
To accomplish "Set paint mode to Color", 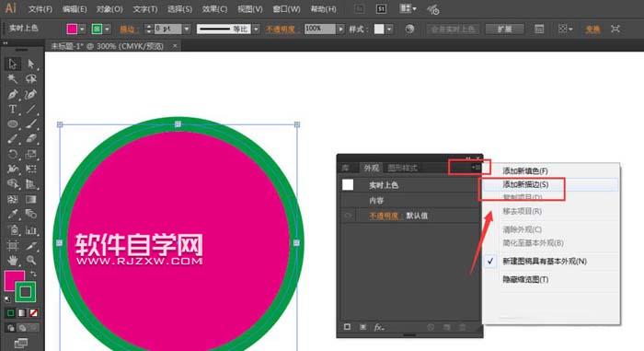I will 11,313.
